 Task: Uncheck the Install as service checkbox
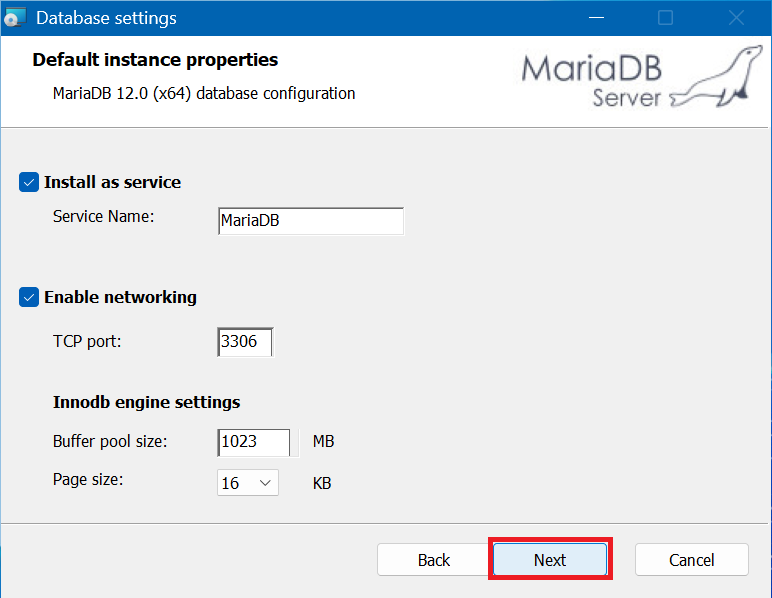(x=29, y=183)
